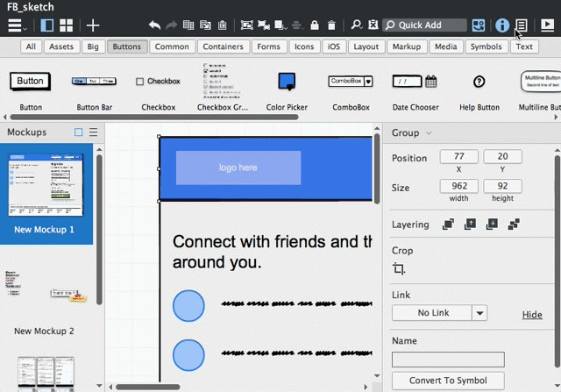This screenshot has height=392, width=561.
Task: Send selection to back layering icon
Action: 514,225
